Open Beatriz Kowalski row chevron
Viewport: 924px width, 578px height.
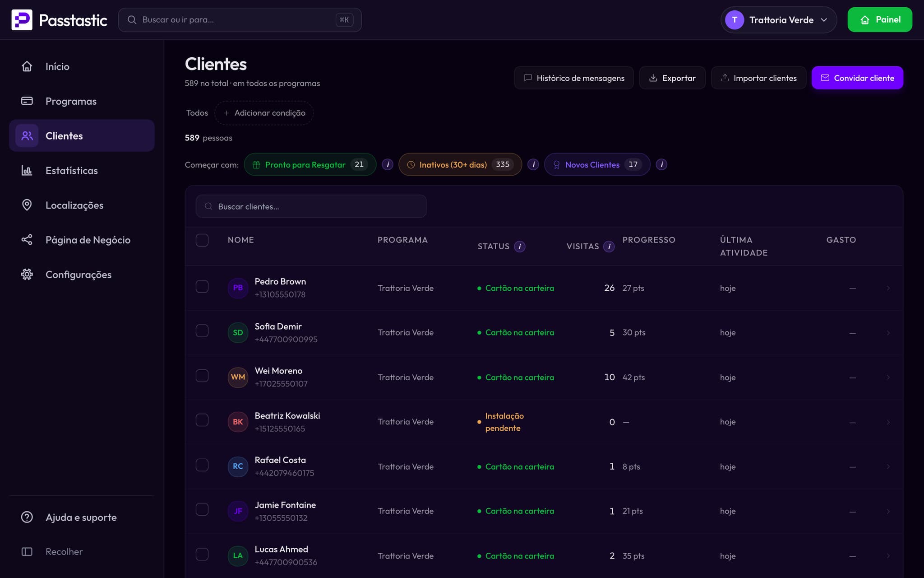[x=888, y=422]
